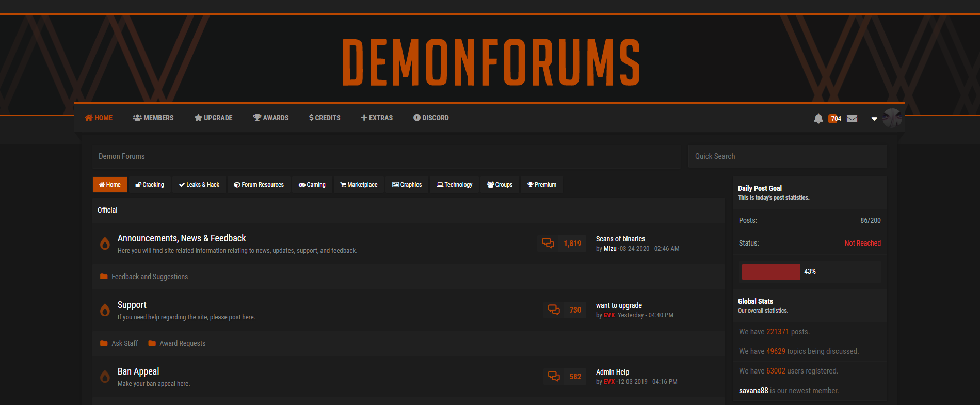
Task: Click the folder icon beside Award Requests
Action: pos(152,343)
